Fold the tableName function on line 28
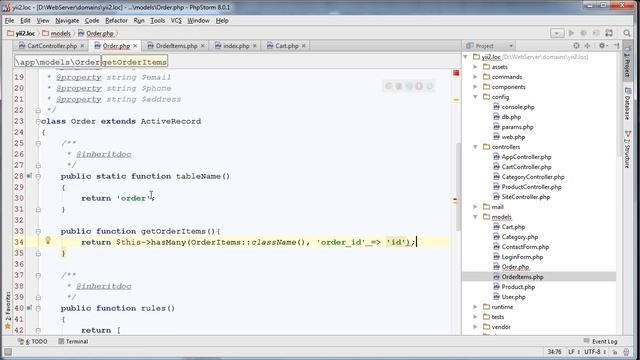 tap(38, 176)
